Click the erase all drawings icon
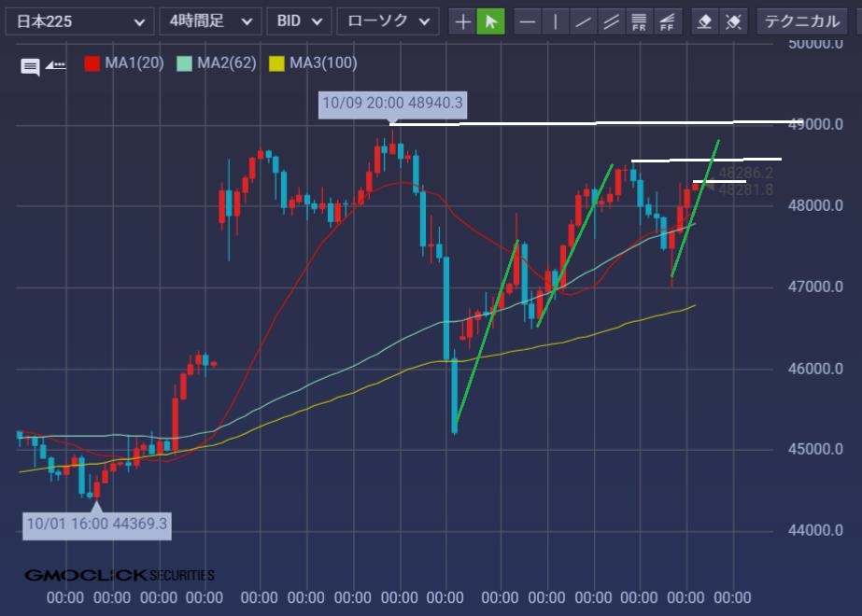 (734, 21)
